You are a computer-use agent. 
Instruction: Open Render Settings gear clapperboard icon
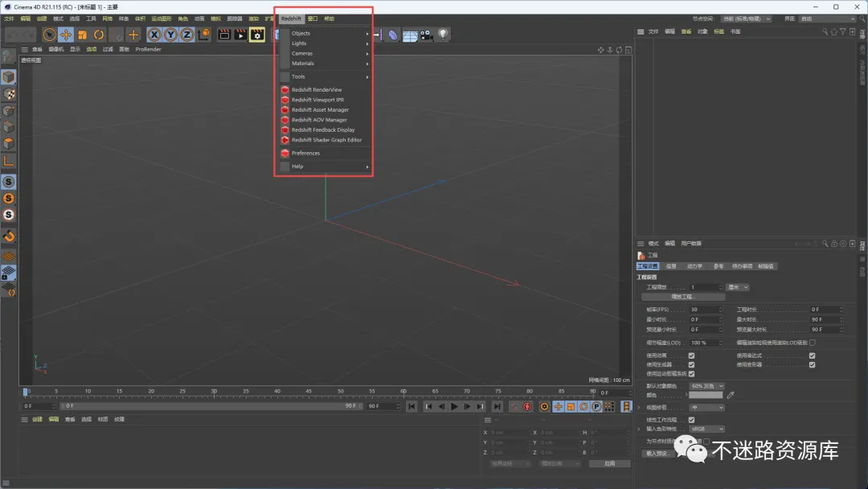[x=257, y=35]
